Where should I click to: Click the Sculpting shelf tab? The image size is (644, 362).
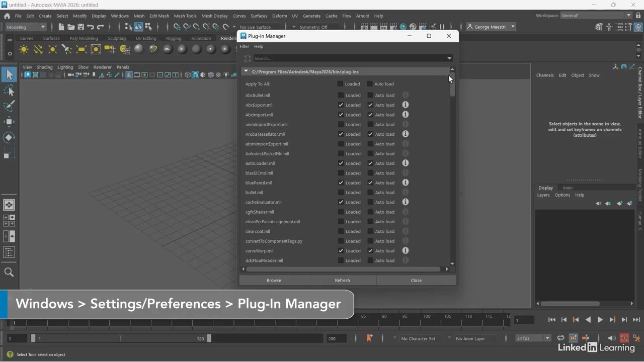click(117, 38)
